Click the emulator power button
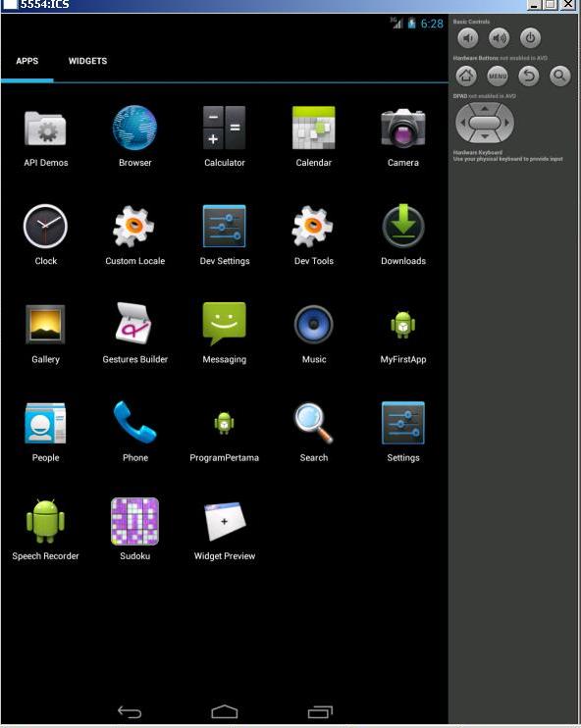Screen dimensions: 581x728 pos(530,38)
